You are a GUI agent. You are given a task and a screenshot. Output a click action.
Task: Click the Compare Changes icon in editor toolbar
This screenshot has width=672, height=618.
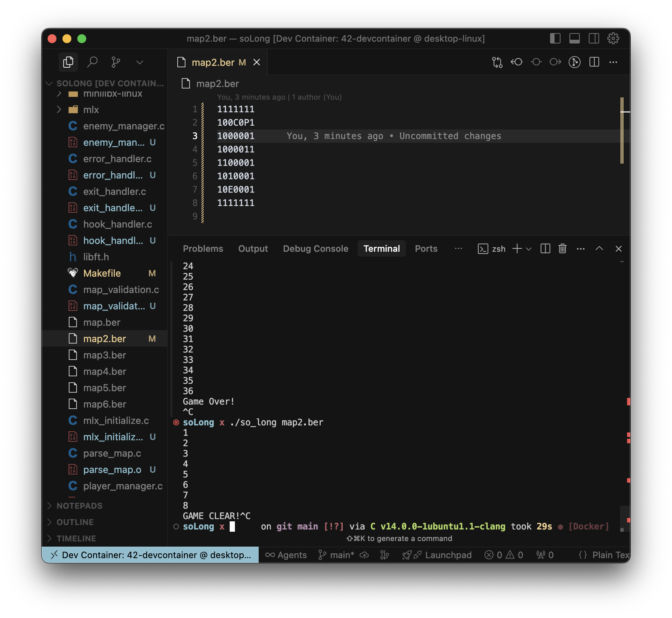pyautogui.click(x=497, y=62)
